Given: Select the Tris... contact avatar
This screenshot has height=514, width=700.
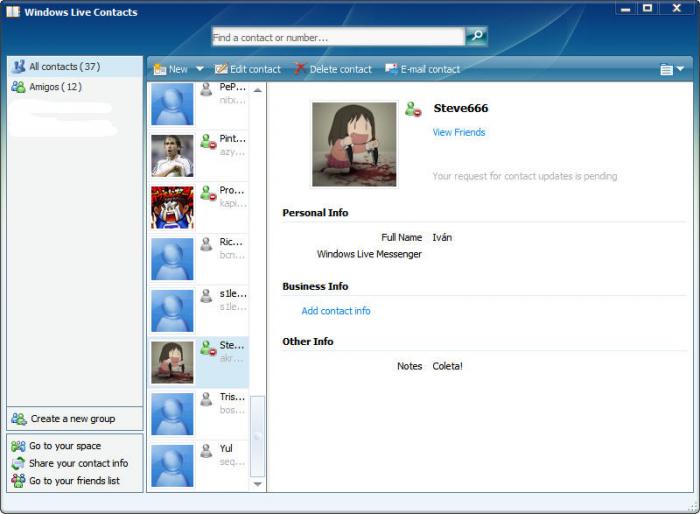Looking at the screenshot, I should tap(172, 414).
